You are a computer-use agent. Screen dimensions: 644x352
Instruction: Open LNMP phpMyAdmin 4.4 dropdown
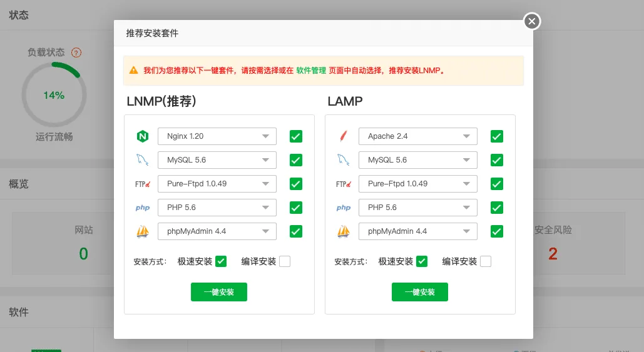217,231
